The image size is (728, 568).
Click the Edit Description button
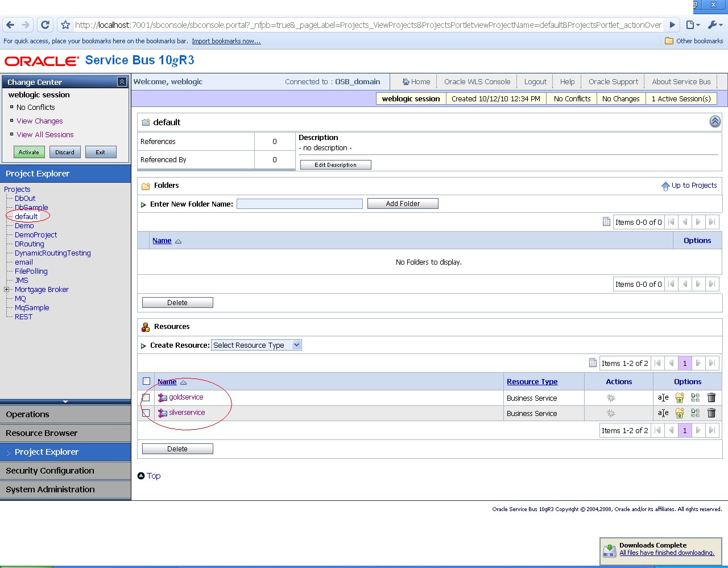coord(336,164)
